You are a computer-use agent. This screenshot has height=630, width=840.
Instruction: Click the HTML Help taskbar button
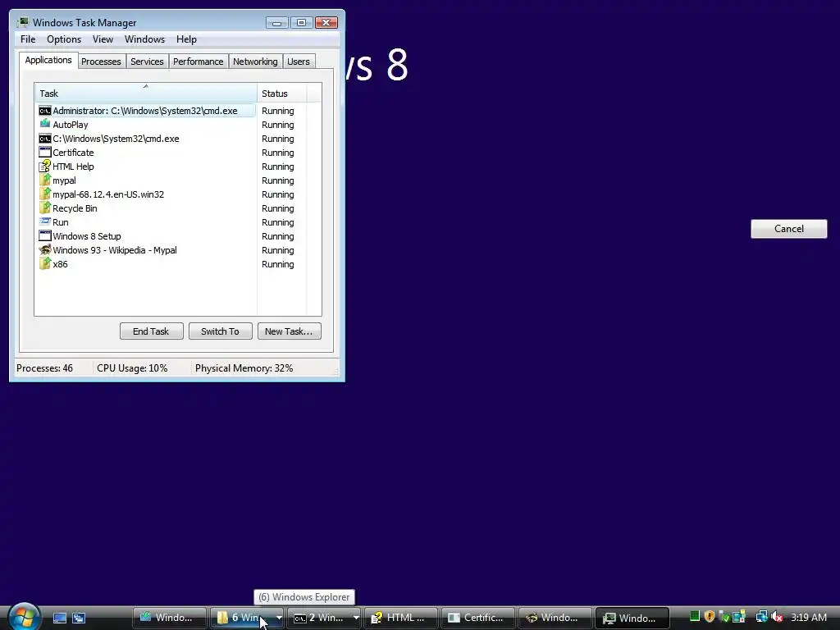tap(400, 618)
